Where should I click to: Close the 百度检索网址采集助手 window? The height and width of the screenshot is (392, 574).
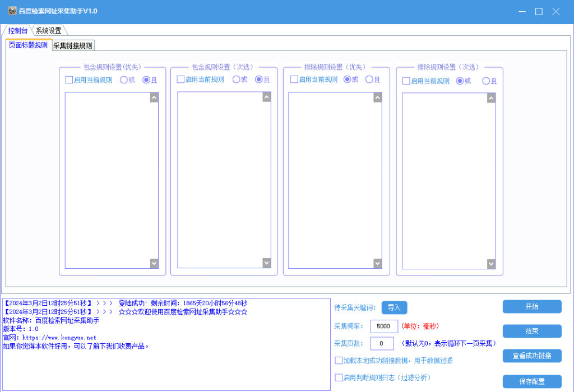(x=556, y=11)
